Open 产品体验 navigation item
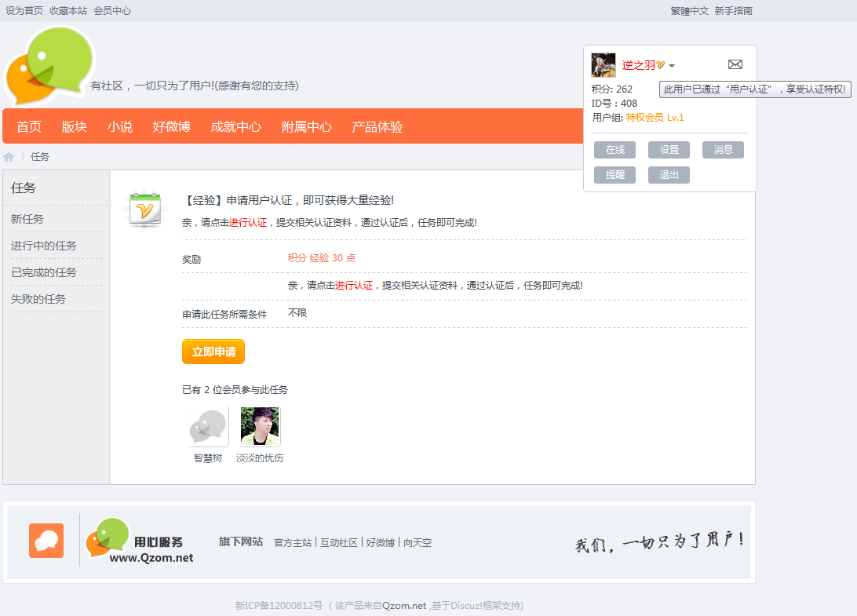 click(377, 127)
